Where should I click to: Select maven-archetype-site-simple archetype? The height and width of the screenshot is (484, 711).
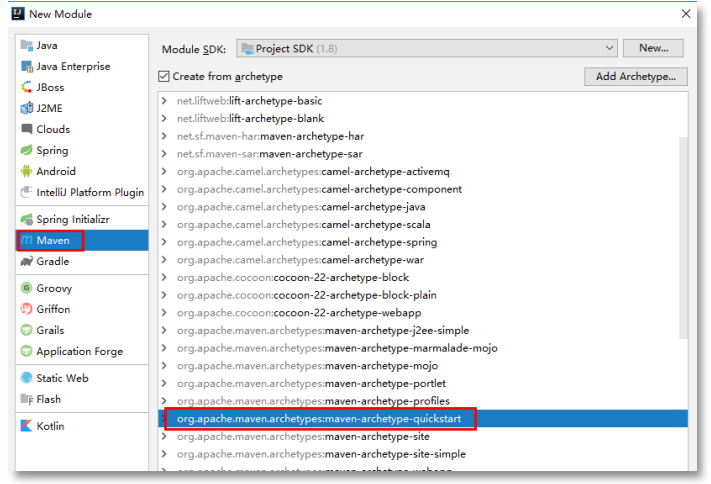[x=423, y=454]
